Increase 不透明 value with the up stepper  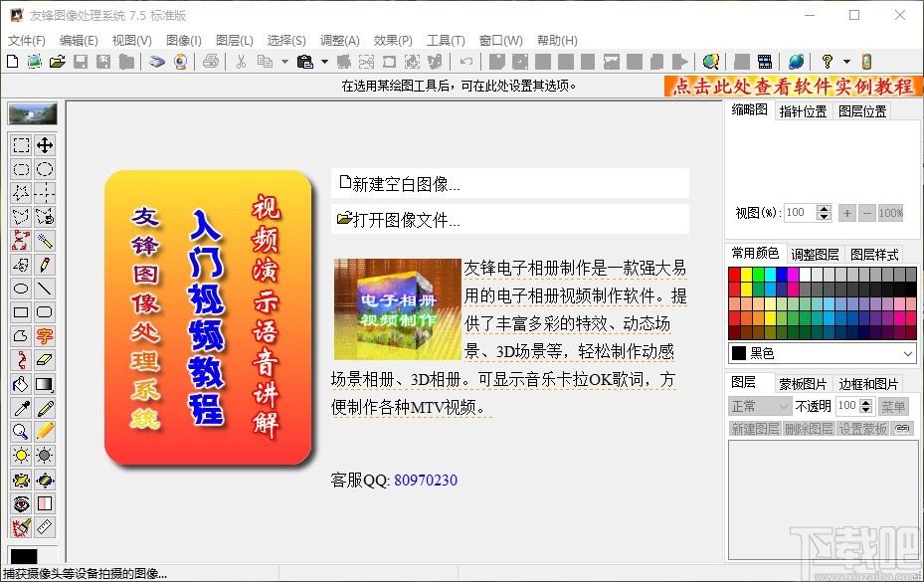[865, 401]
